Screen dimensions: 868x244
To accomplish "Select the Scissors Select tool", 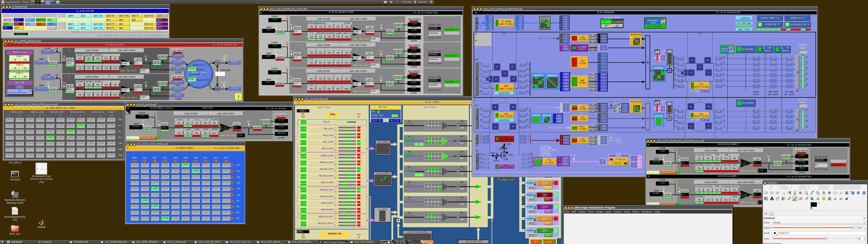I will coord(795,193).
